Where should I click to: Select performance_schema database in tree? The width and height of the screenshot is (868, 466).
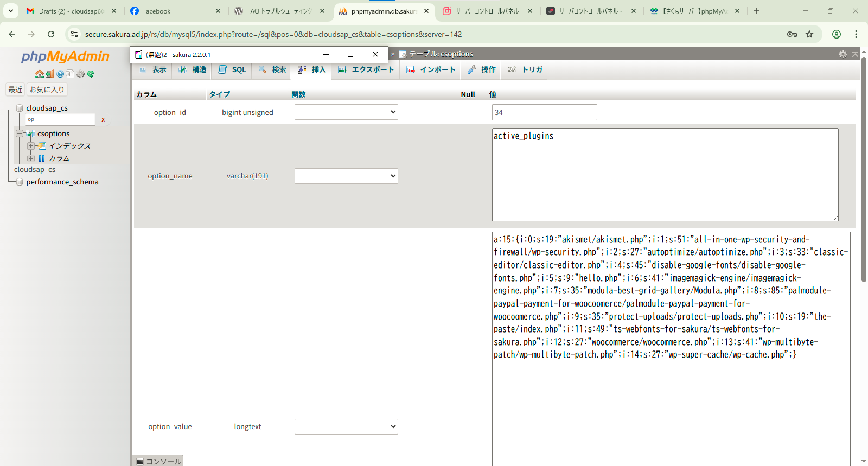pyautogui.click(x=62, y=182)
